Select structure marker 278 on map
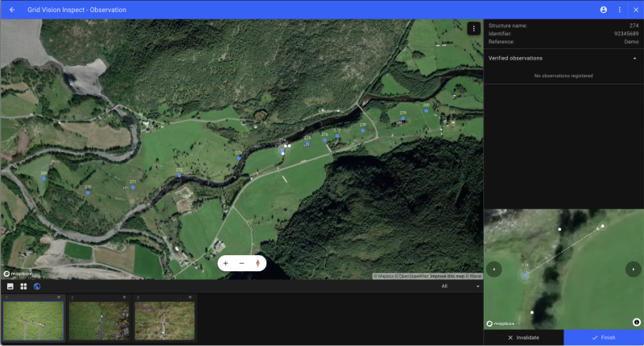The height and width of the screenshot is (346, 644). point(363,130)
